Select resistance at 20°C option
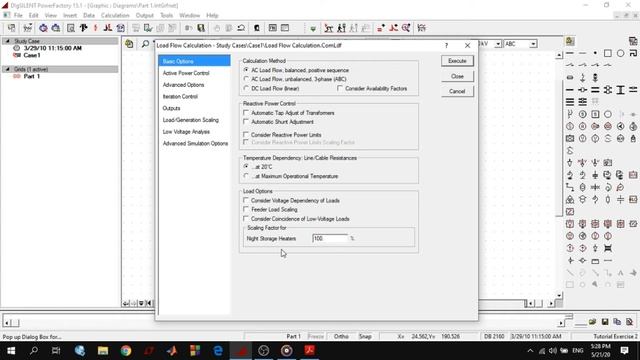640x360 pixels. click(x=258, y=167)
